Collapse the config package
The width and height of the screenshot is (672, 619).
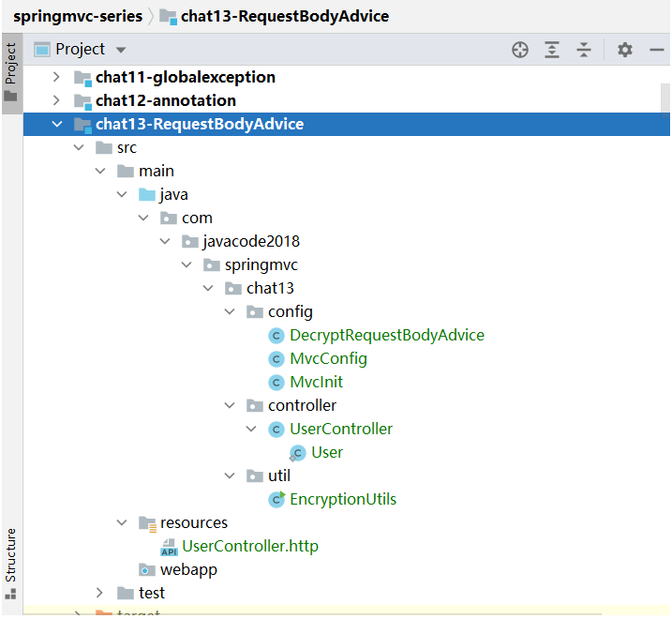pyautogui.click(x=231, y=311)
